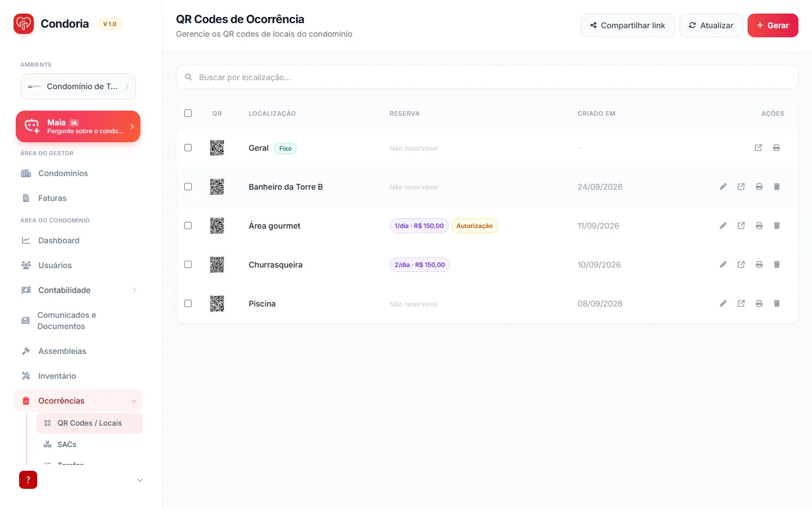Click the Gerar button
This screenshot has width=812, height=508.
pos(773,25)
